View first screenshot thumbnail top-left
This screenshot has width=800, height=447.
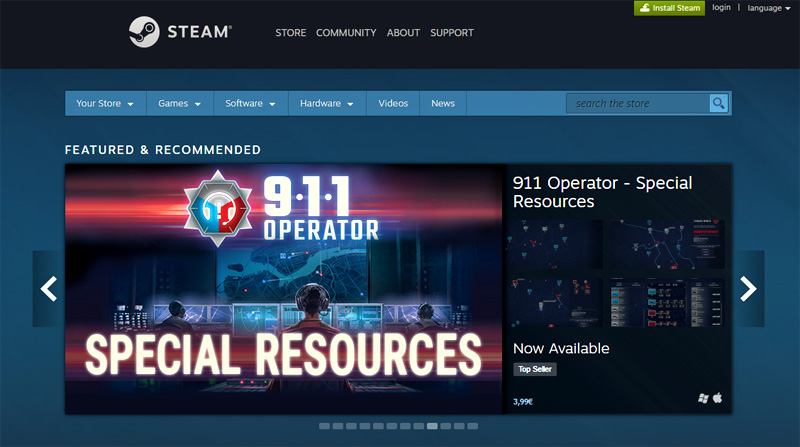pyautogui.click(x=556, y=244)
